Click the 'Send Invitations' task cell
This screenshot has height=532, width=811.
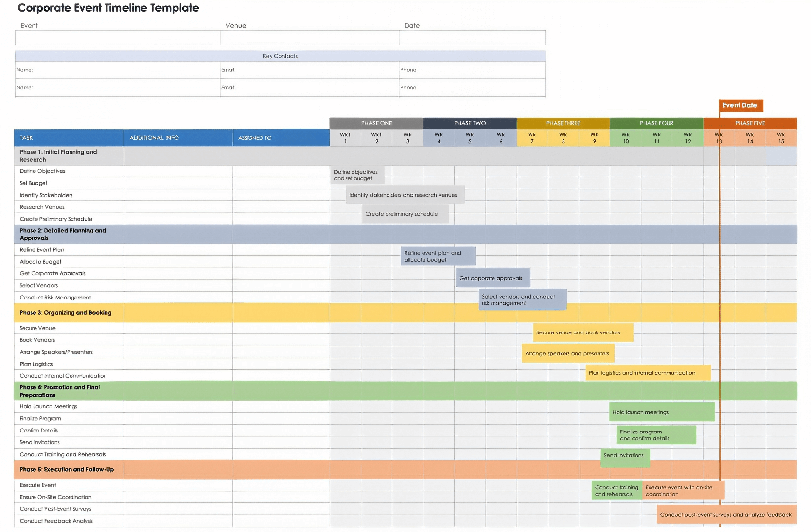pyautogui.click(x=69, y=442)
